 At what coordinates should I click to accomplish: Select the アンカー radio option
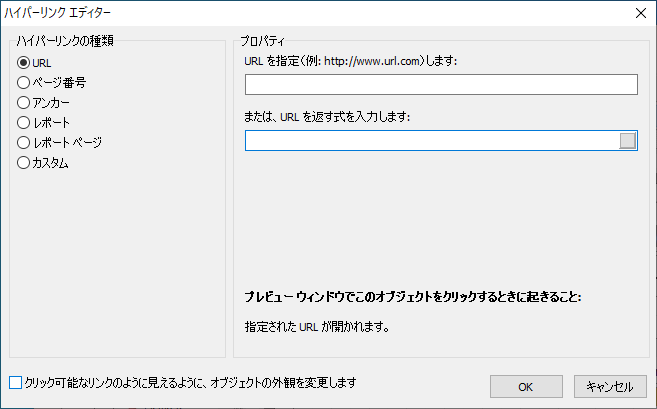[24, 102]
